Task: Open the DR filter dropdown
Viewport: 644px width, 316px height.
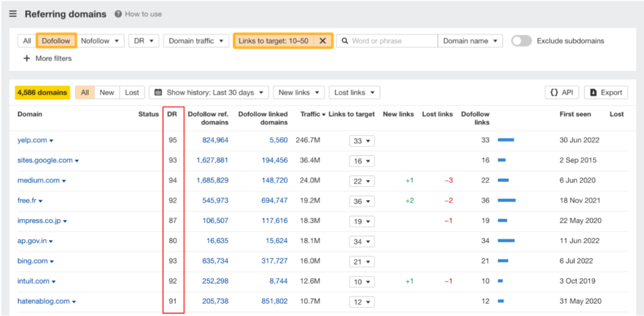Action: (x=144, y=41)
